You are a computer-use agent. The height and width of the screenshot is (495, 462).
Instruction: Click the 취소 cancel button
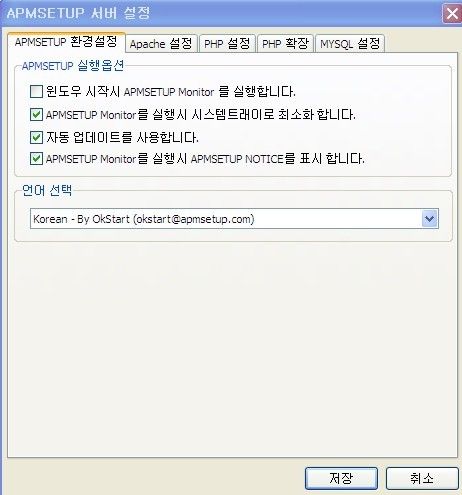tap(422, 478)
